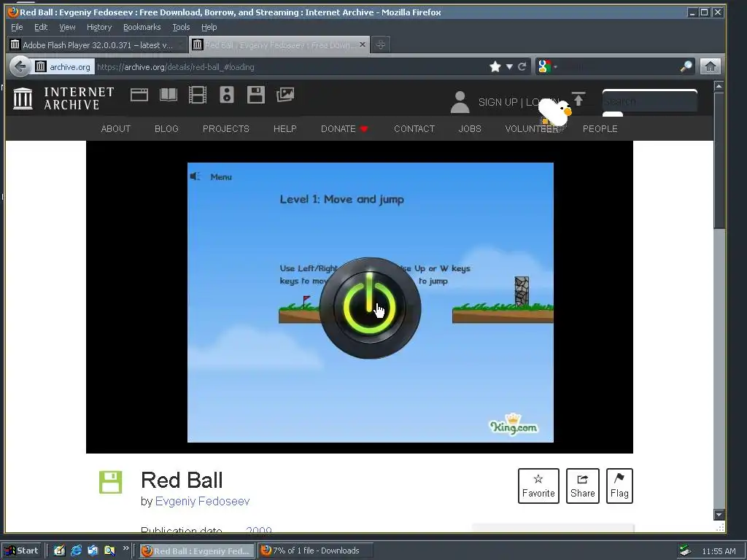Switch to the Downloads window in taskbar

[315, 551]
